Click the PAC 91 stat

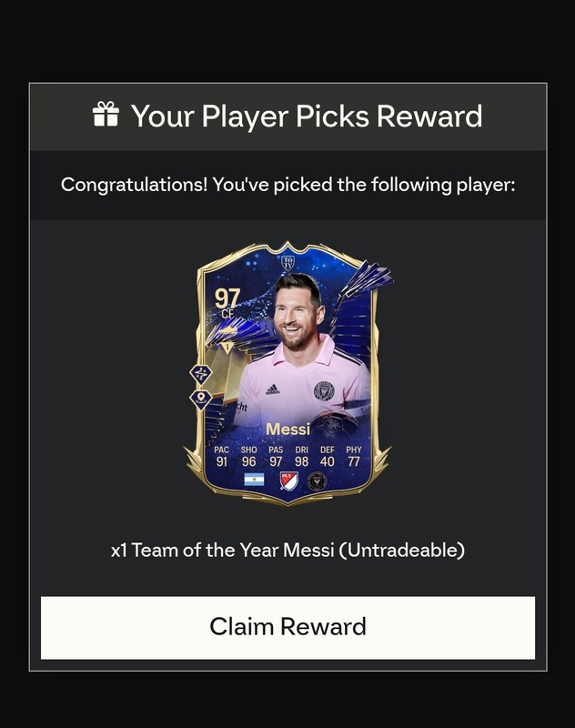click(x=222, y=457)
